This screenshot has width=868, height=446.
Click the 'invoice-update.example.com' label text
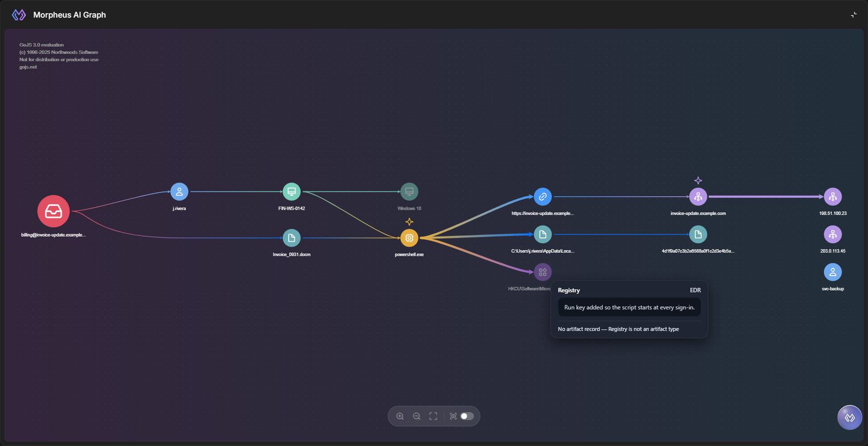click(x=698, y=213)
